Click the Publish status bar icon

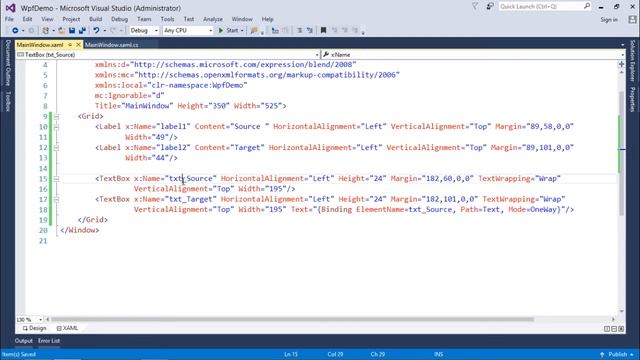tap(602, 354)
